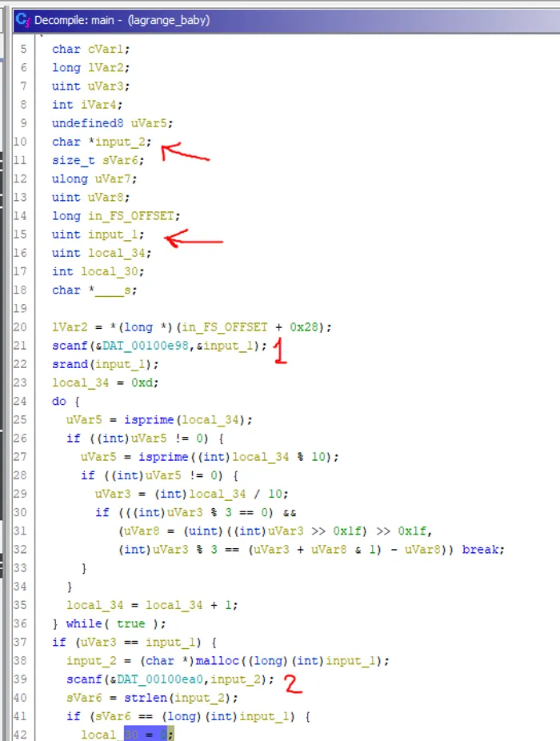
Task: Click 'int iVar4;' declaration
Action: click(x=87, y=105)
